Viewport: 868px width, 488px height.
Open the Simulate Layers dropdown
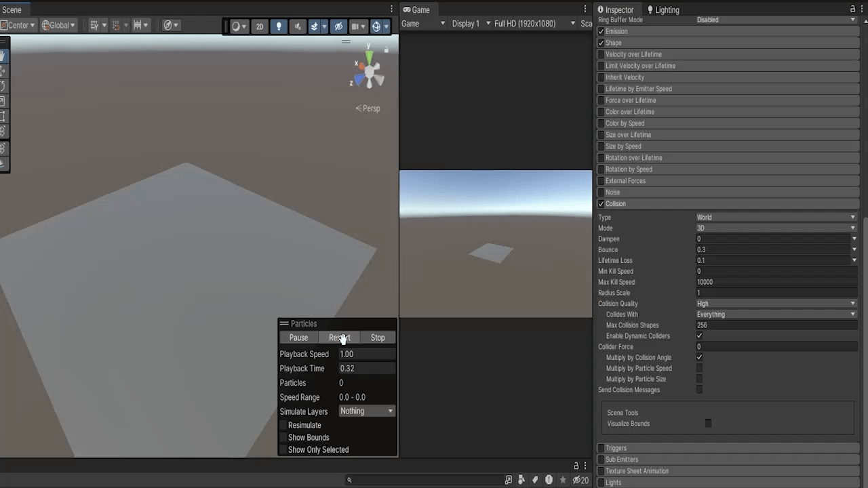pyautogui.click(x=366, y=411)
